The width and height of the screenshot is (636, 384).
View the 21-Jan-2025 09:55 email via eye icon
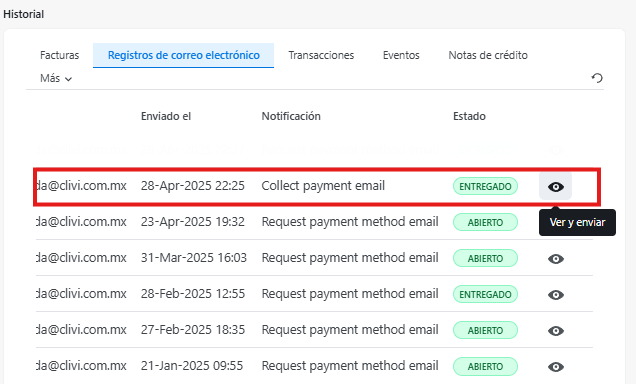556,367
